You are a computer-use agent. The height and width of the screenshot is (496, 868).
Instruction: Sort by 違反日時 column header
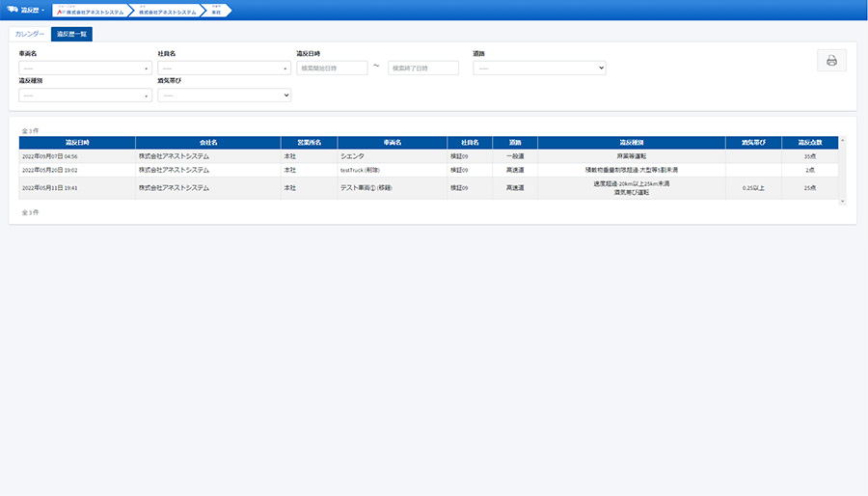[77, 142]
